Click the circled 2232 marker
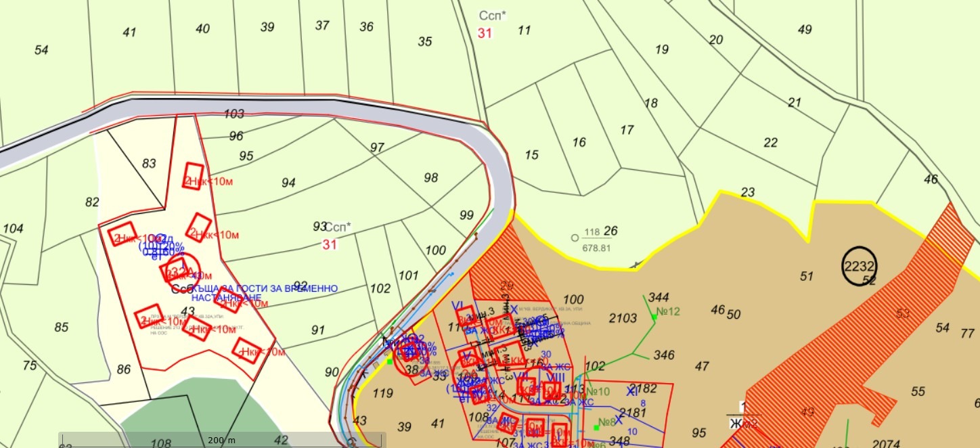 [x=859, y=267]
